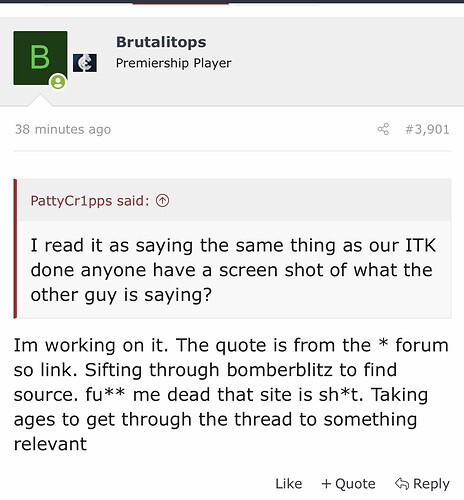Click the Premiership Player user title

click(x=173, y=63)
